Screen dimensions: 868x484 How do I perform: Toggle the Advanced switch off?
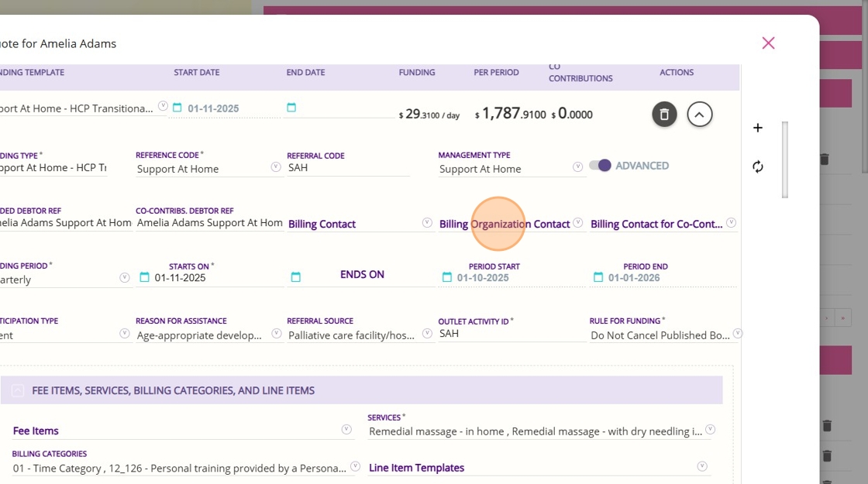coord(600,166)
